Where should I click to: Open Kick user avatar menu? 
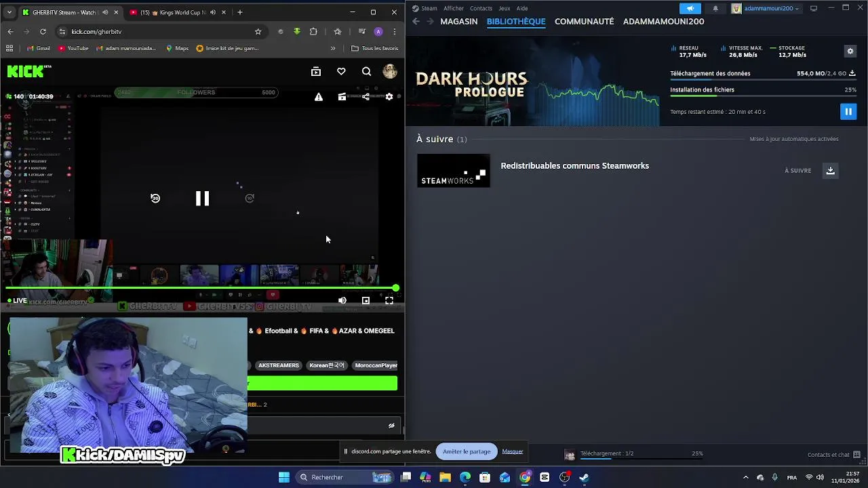point(390,71)
